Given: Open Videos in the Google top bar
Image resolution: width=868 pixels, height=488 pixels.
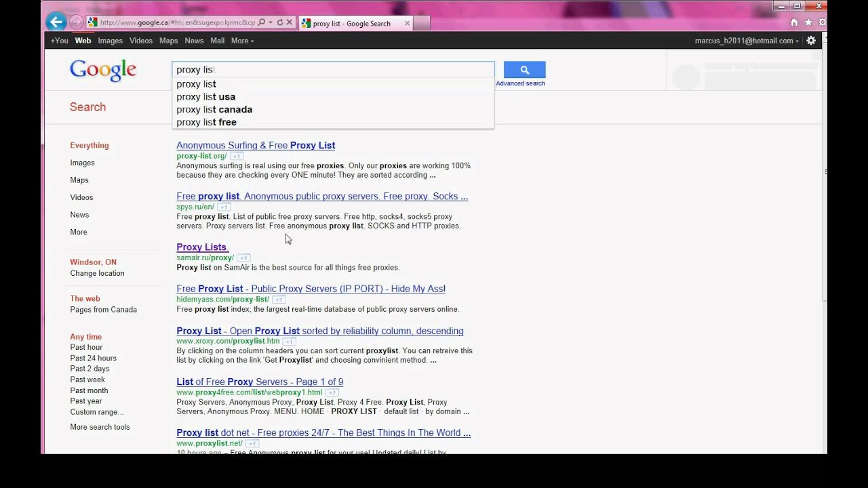Looking at the screenshot, I should (x=141, y=41).
